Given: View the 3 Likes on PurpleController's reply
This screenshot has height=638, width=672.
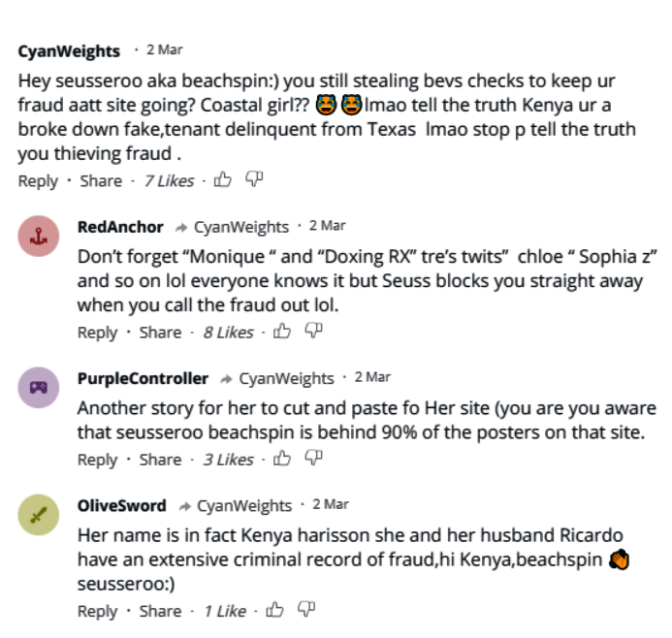Looking at the screenshot, I should point(228,460).
